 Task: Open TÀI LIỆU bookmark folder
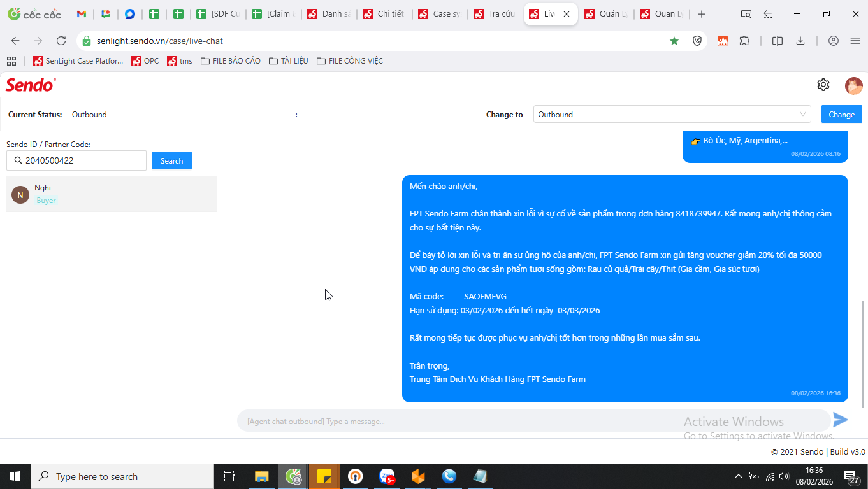click(x=289, y=61)
